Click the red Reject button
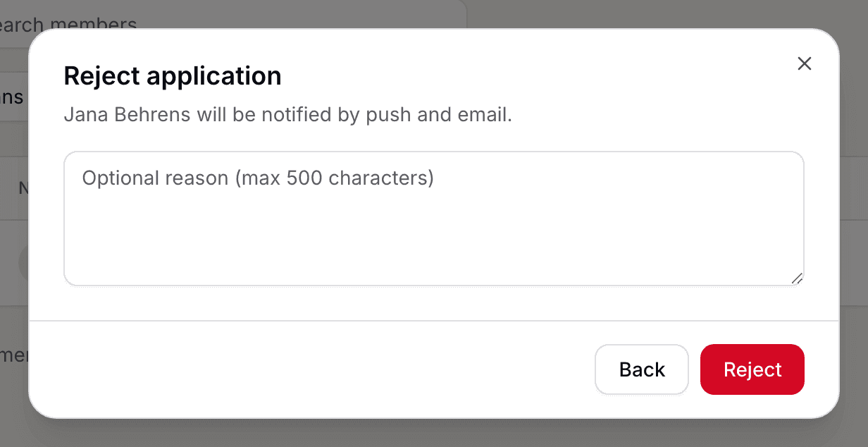 click(752, 369)
